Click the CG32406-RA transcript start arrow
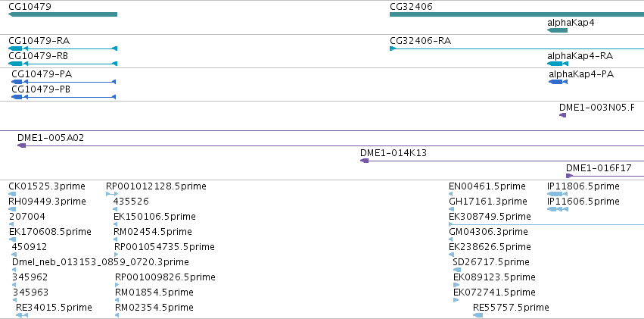 [393, 48]
